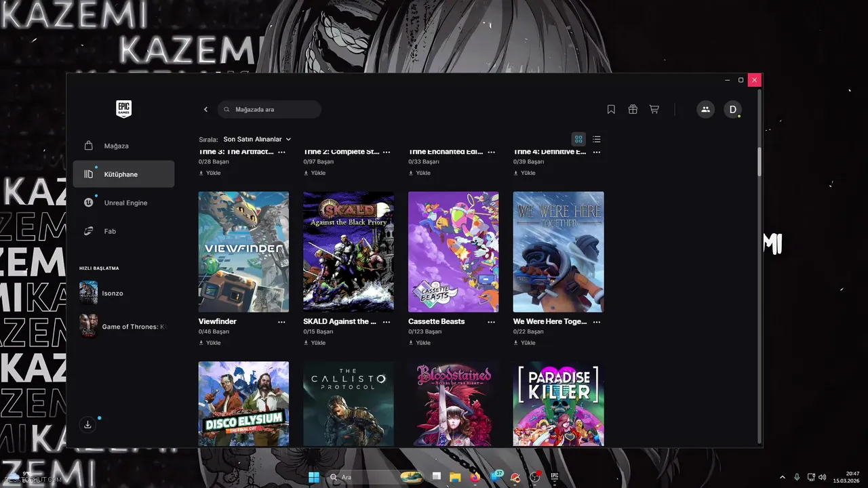
Task: Open the account avatar D menu
Action: point(732,109)
